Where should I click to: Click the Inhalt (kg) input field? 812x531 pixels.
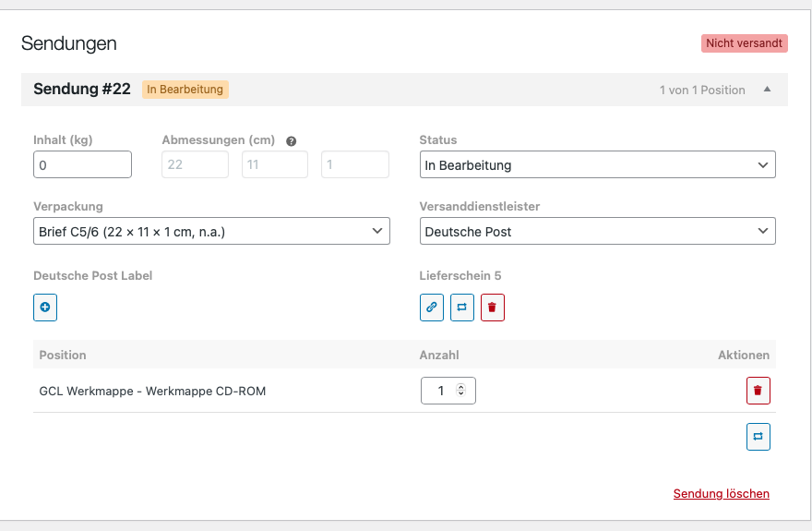pos(82,165)
